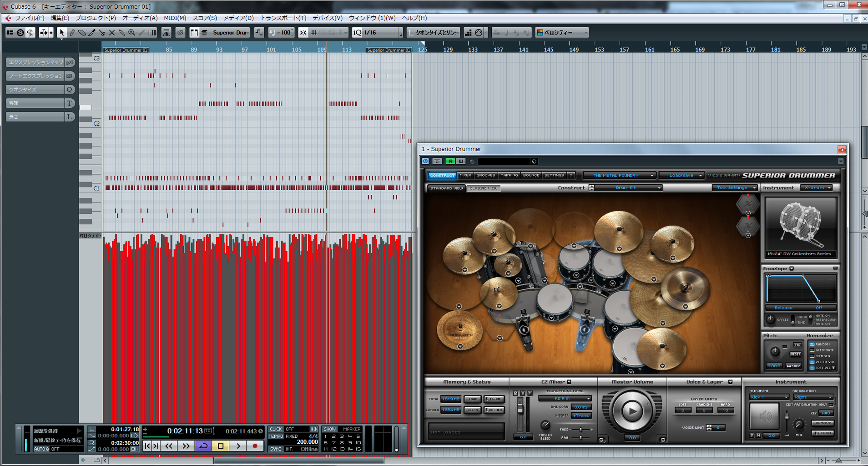Click the CLEAR button in Memory & Status
868x466 pixels.
pos(473,410)
